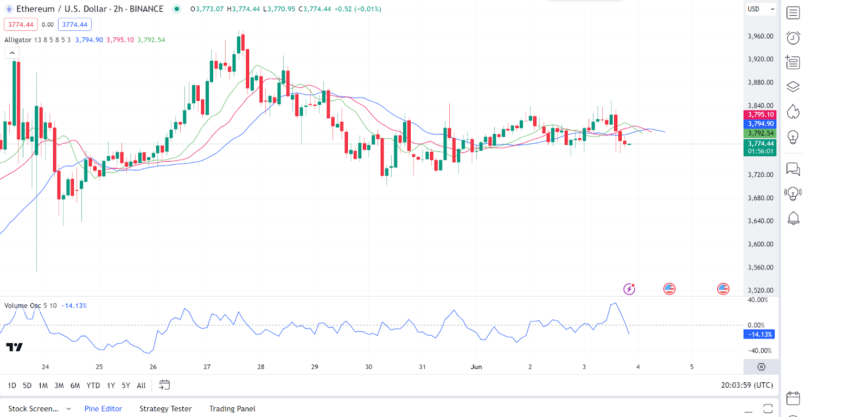868x417 pixels.
Task: Click the blue buy price 3774.44 button
Action: point(75,24)
